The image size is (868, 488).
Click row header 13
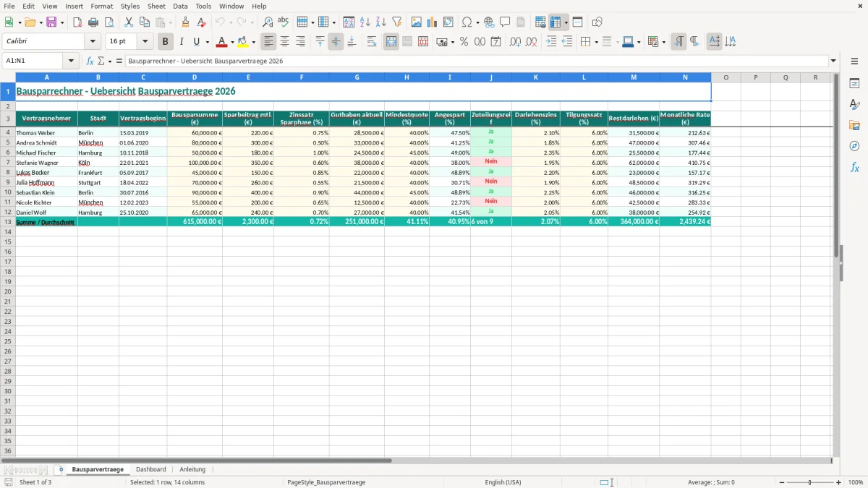(x=8, y=222)
